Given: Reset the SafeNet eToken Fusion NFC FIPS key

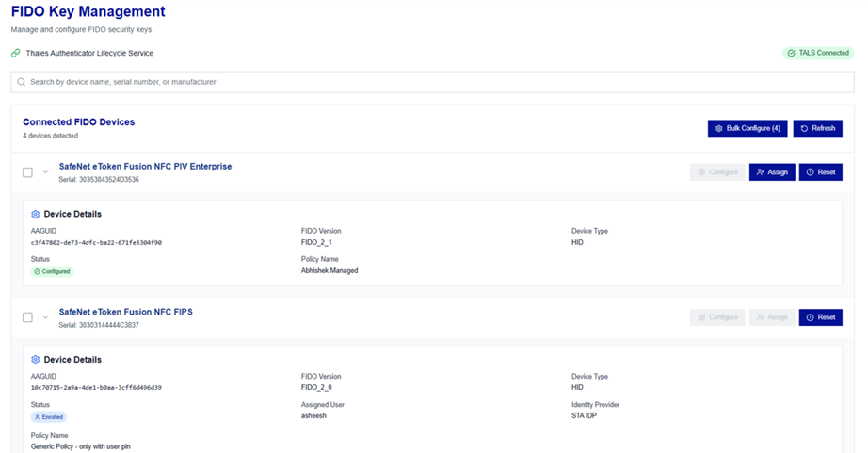Looking at the screenshot, I should click(x=820, y=317).
